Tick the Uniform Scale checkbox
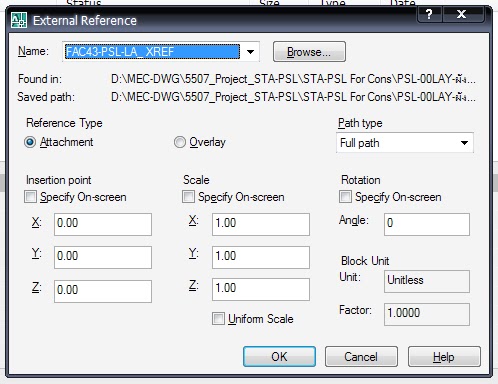 [x=218, y=319]
